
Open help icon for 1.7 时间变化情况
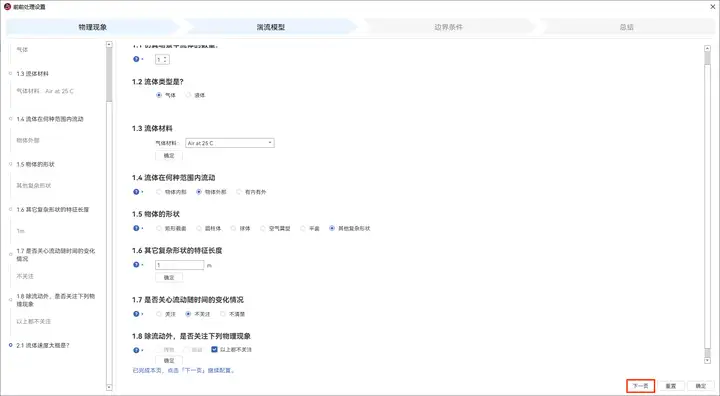[136, 314]
